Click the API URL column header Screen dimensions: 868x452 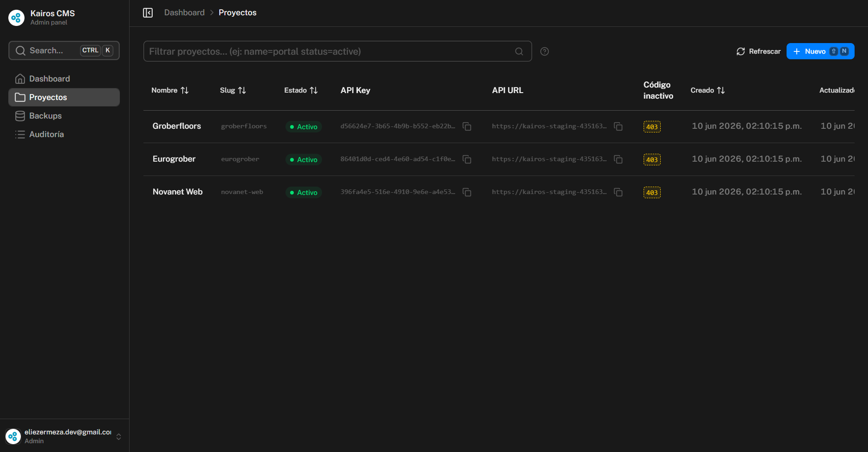508,90
